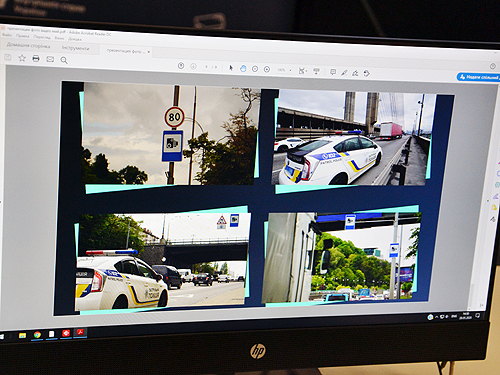Viewport: 500px width, 375px height.
Task: Go to previous page arrow
Action: point(181,66)
